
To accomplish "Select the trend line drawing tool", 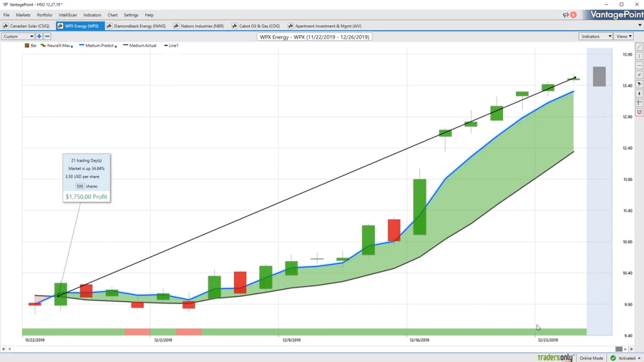I will tap(639, 47).
